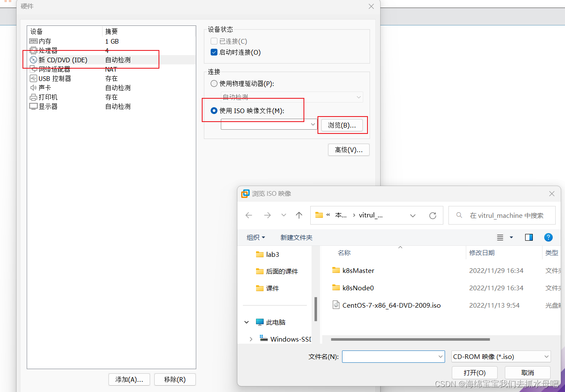The width and height of the screenshot is (565, 392).
Task: Collapse the 此电脑 tree node
Action: pos(247,322)
